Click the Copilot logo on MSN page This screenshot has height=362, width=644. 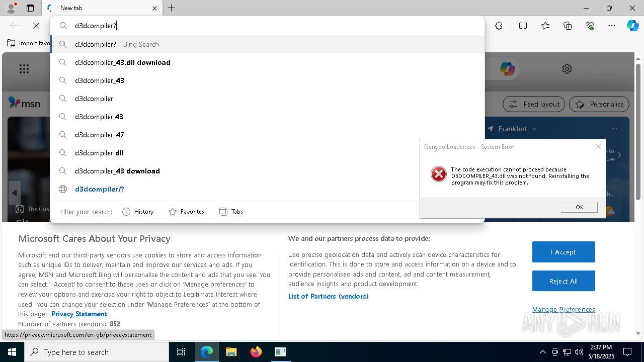click(x=507, y=69)
